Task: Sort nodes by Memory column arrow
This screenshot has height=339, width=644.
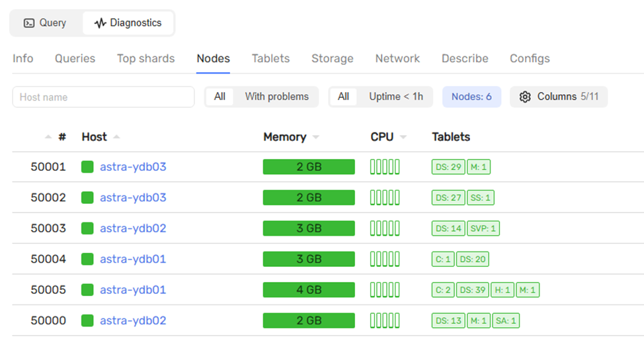Action: coord(316,138)
